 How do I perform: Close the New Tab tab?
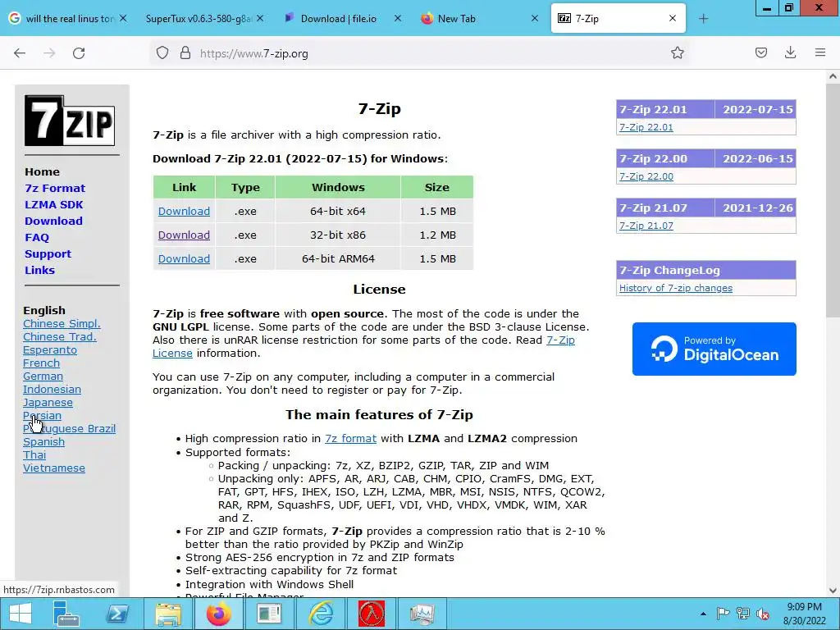(535, 18)
